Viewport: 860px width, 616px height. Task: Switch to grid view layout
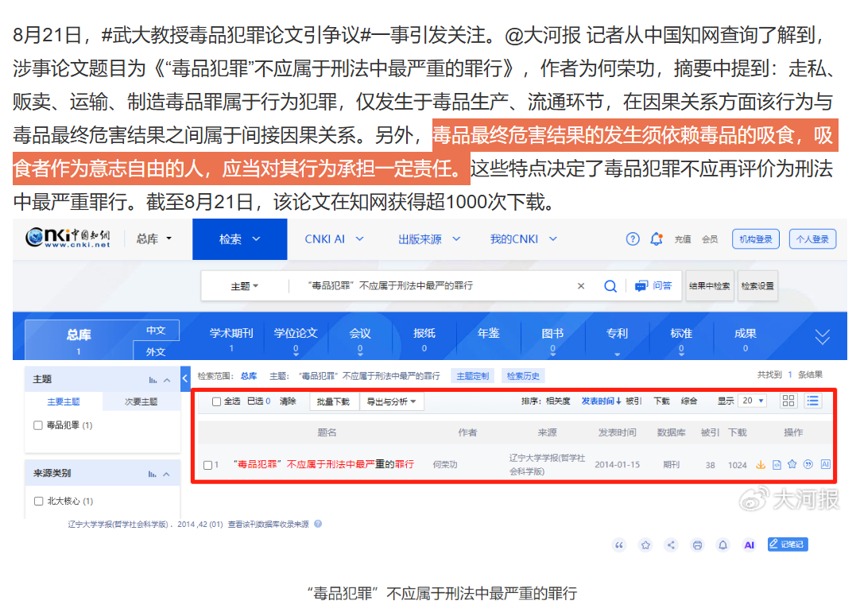coord(788,401)
